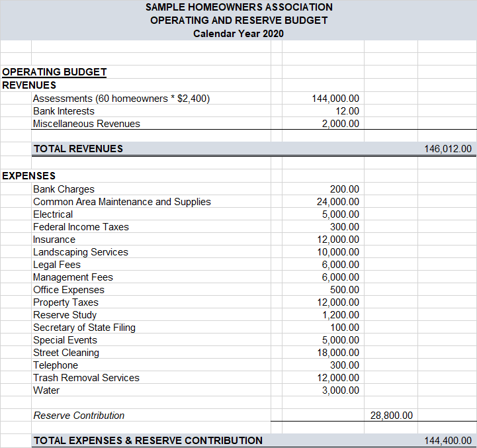The height and width of the screenshot is (448, 477).
Task: Click the 'EXPENSES' section header cell
Action: click(x=29, y=176)
